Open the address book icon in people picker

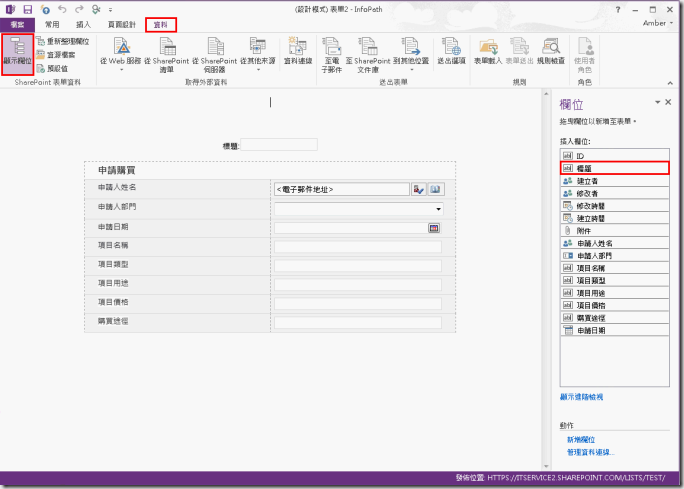tap(436, 188)
